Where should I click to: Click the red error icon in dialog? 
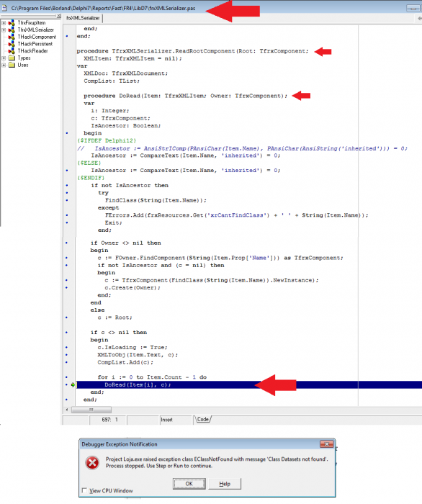[x=92, y=463]
